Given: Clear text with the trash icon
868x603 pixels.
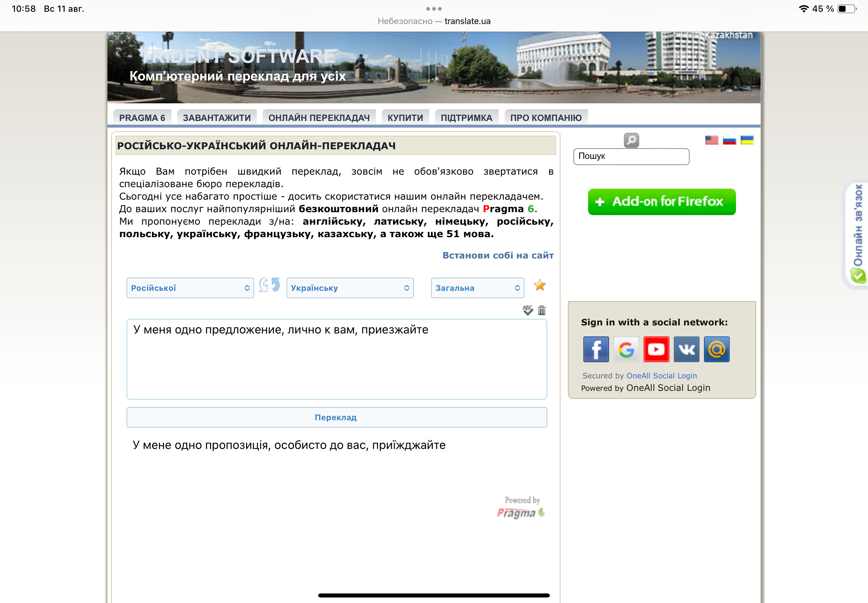Looking at the screenshot, I should click(x=541, y=310).
